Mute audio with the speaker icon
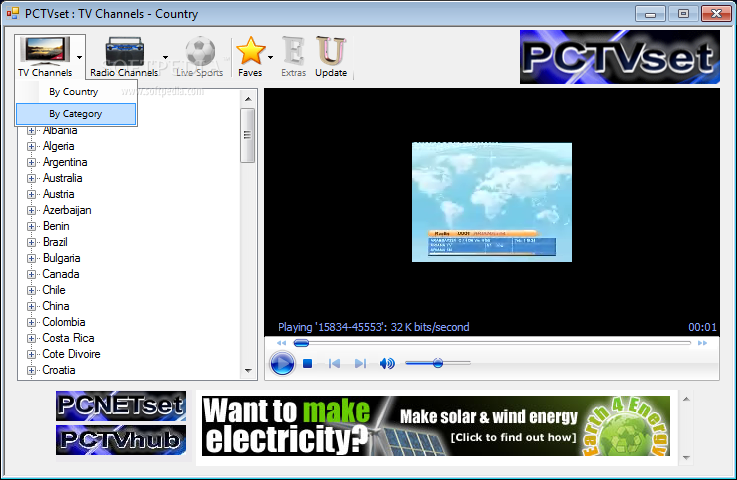The width and height of the screenshot is (737, 480). 387,363
